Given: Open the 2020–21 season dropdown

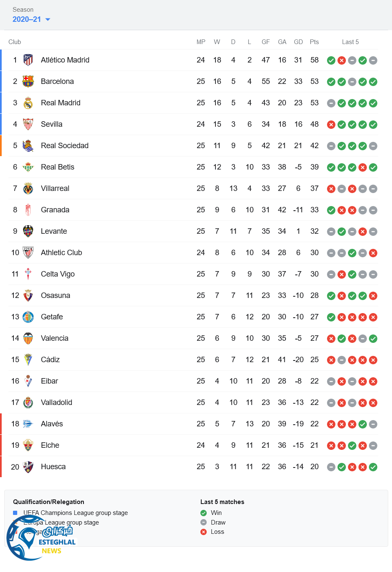Looking at the screenshot, I should [31, 19].
